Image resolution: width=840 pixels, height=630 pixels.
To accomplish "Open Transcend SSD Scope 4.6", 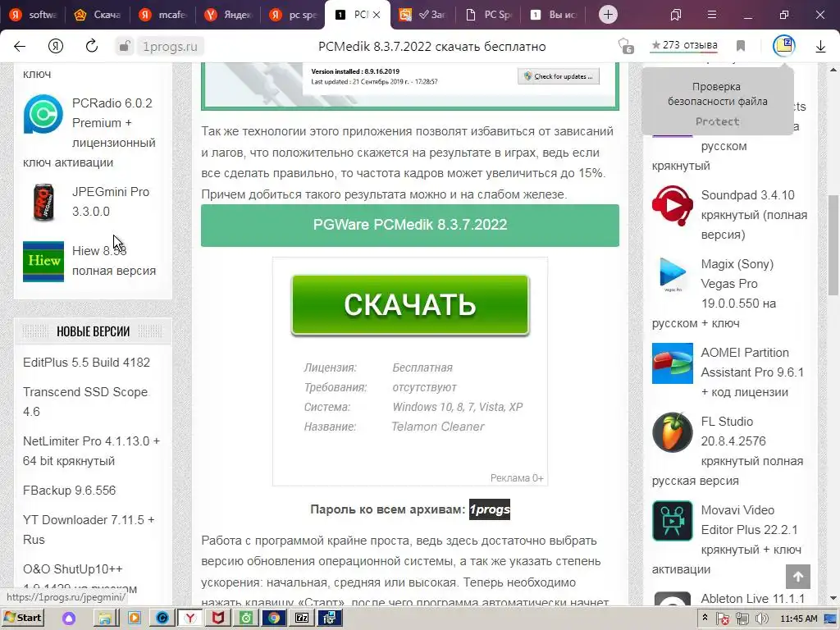I will point(85,402).
